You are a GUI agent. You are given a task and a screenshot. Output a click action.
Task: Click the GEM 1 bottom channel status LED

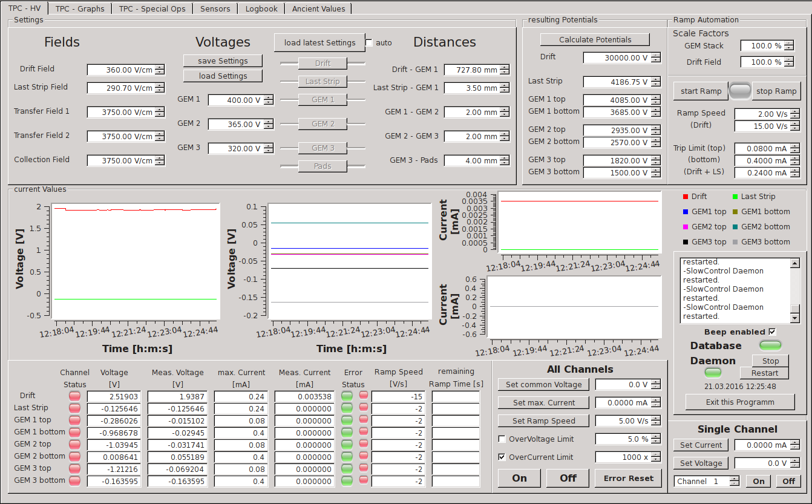coord(74,432)
